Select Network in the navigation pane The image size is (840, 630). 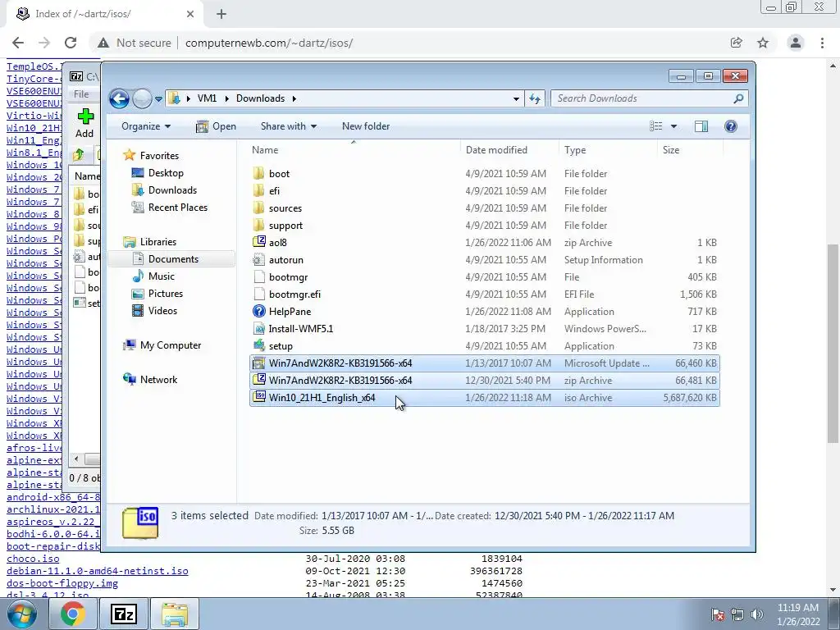158,380
